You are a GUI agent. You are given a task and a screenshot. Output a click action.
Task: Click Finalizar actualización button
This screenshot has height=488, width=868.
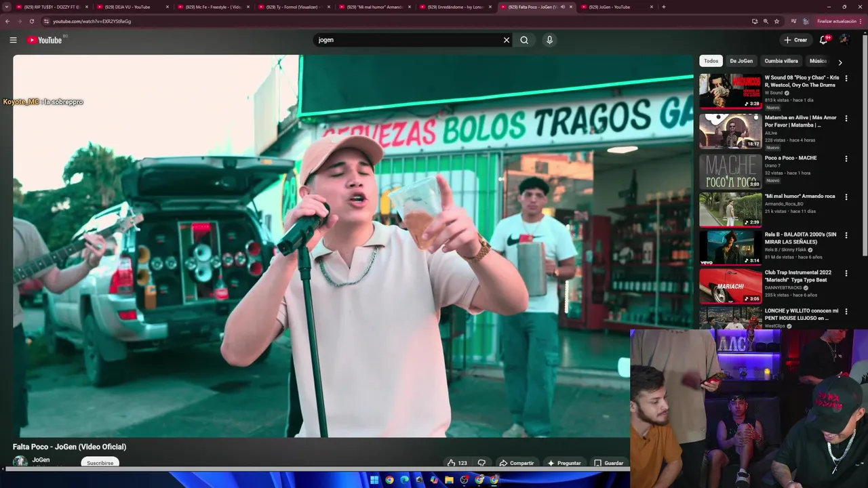tap(836, 21)
